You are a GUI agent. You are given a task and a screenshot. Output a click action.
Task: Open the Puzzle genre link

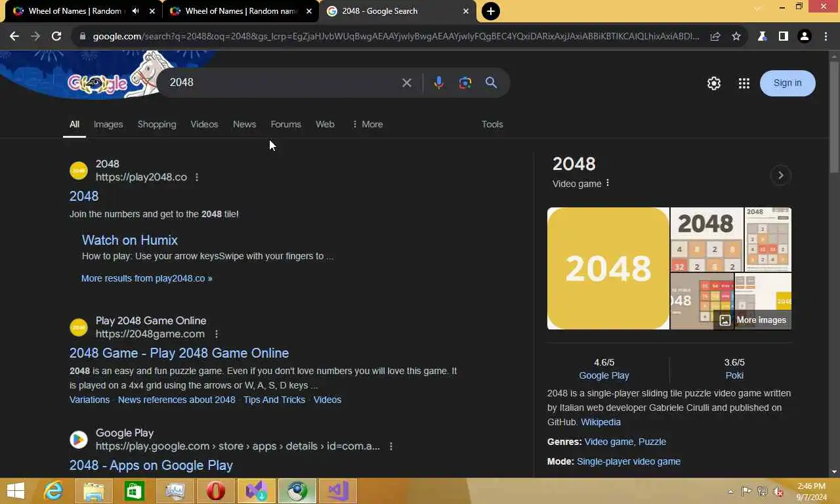(652, 442)
